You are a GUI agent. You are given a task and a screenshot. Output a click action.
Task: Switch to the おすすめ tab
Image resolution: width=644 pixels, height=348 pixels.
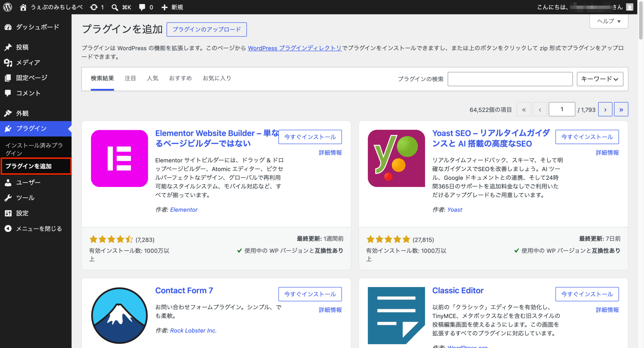point(180,78)
